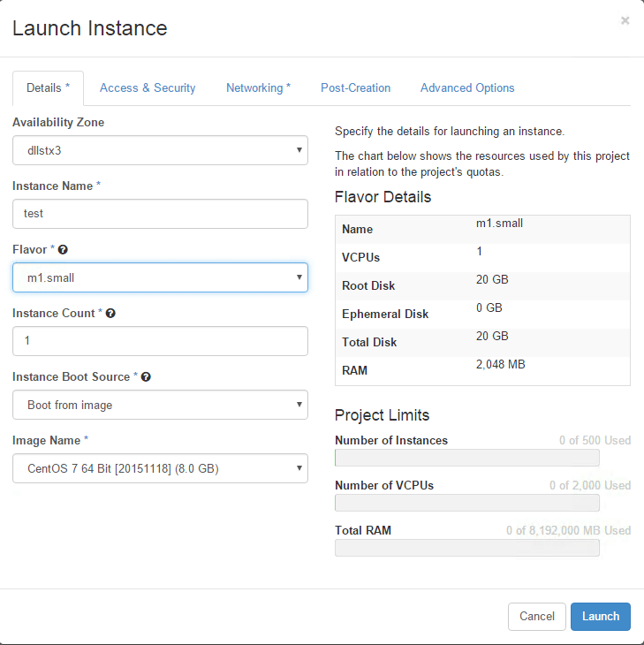This screenshot has height=645, width=644.
Task: Focus the Instance Count input field
Action: point(160,341)
